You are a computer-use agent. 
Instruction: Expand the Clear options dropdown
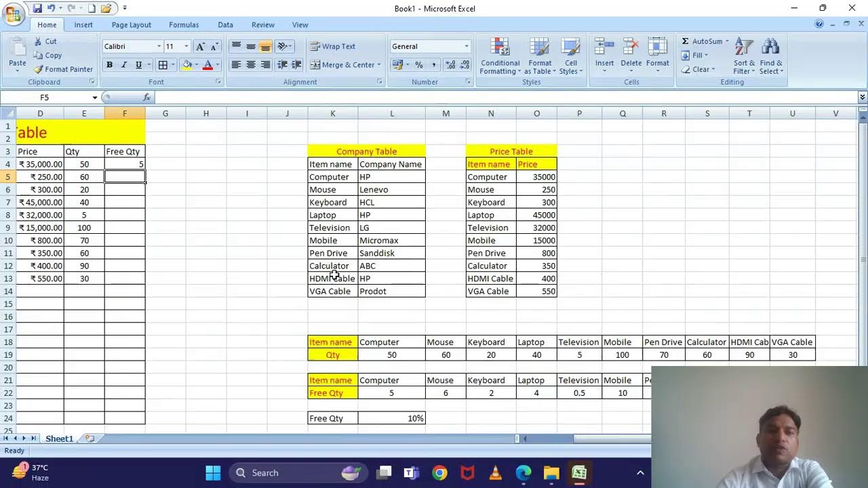(x=713, y=69)
